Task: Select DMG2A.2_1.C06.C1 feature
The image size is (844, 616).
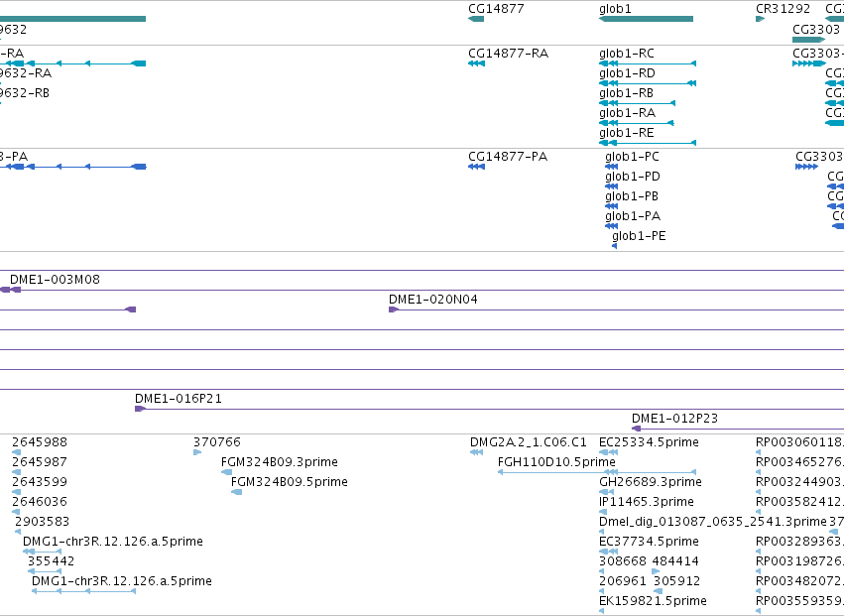Action: [528, 442]
